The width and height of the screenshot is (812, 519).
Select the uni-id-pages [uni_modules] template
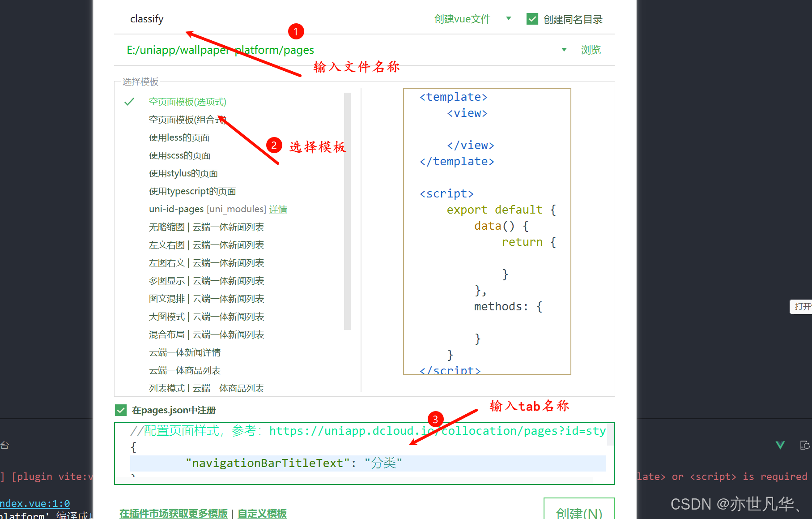click(x=208, y=209)
